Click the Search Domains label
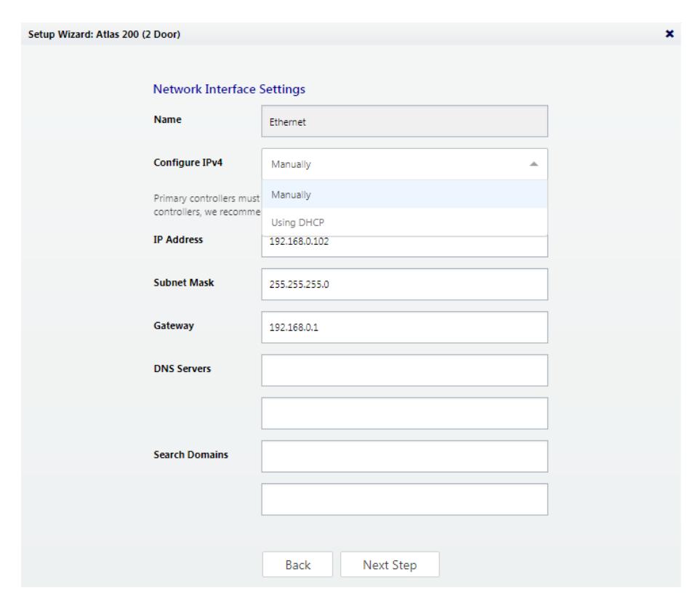Image resolution: width=700 pixels, height=601 pixels. pyautogui.click(x=190, y=455)
